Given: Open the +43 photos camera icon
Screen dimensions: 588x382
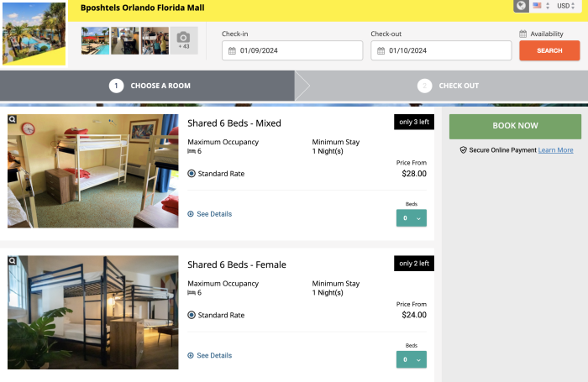Looking at the screenshot, I should (x=184, y=40).
